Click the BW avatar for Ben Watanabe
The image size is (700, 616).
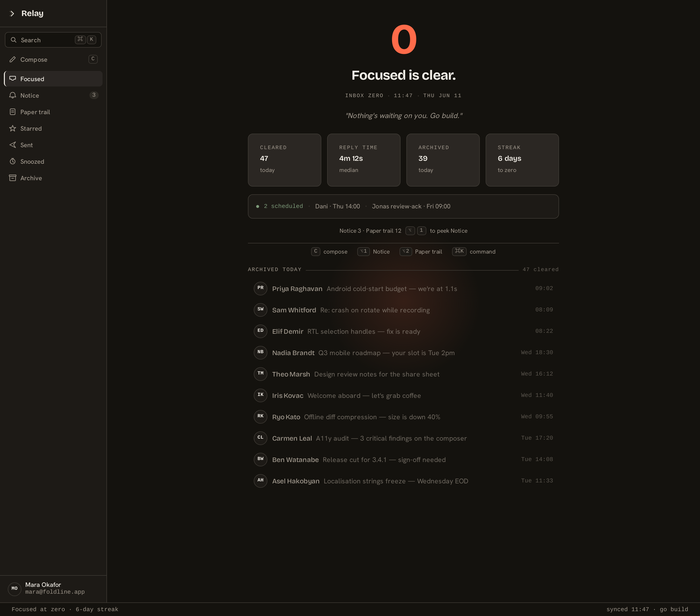[x=260, y=459]
